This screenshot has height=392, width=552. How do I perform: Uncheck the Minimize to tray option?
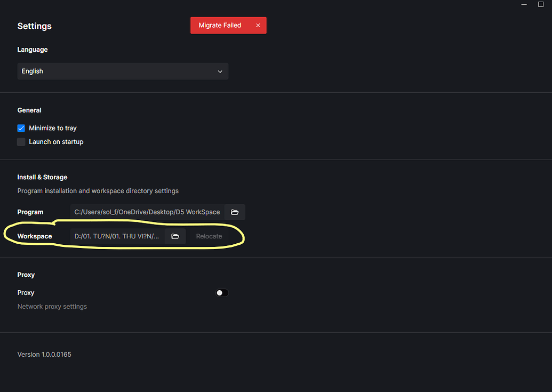coord(21,128)
